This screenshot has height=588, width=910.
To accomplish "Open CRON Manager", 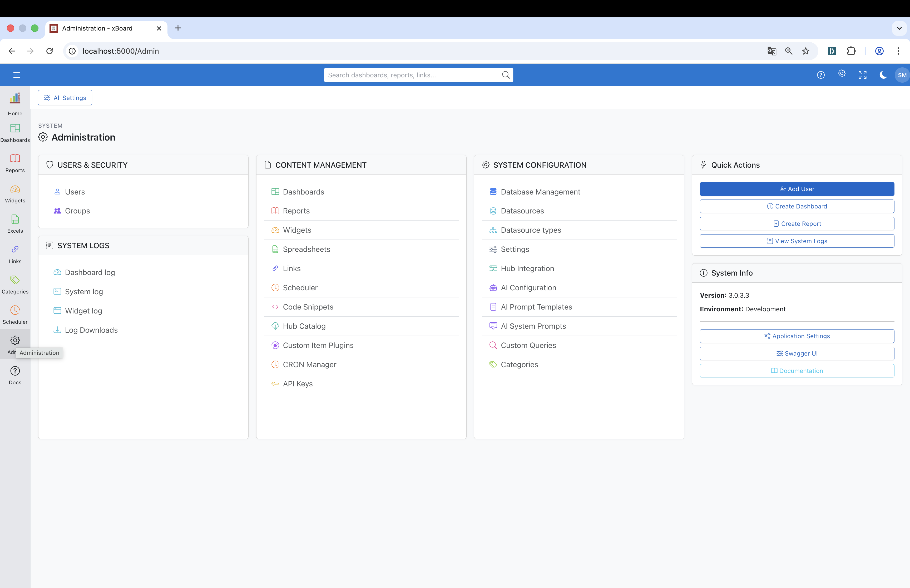I will coord(361,365).
